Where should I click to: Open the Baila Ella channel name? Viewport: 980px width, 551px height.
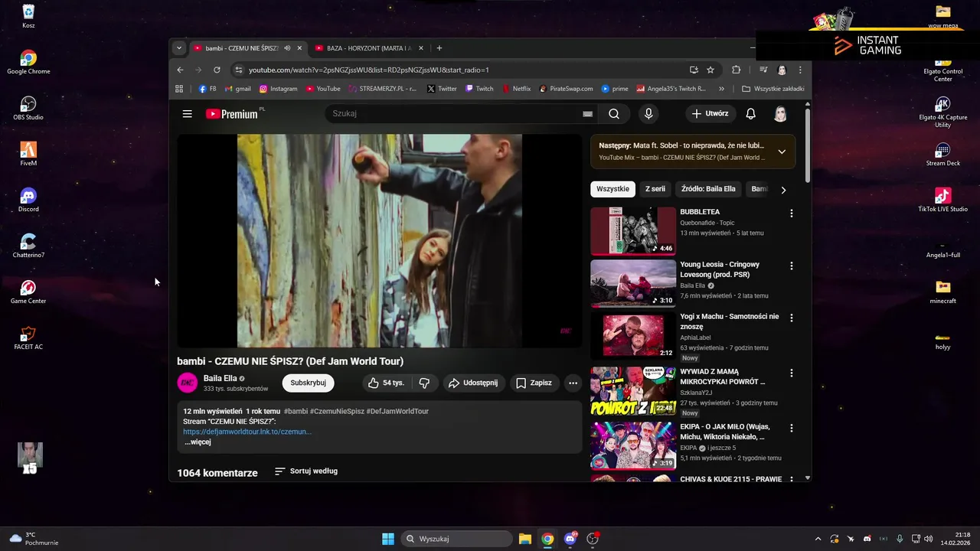220,378
